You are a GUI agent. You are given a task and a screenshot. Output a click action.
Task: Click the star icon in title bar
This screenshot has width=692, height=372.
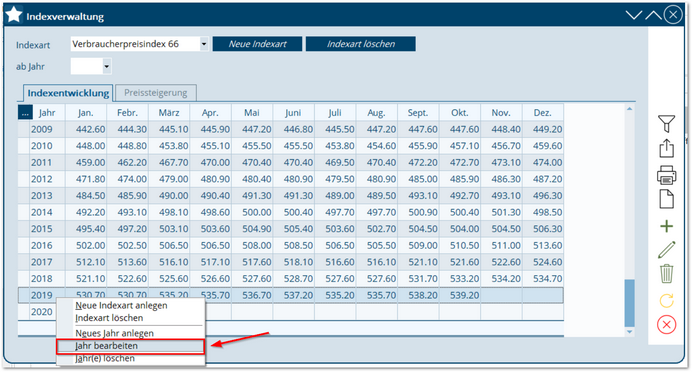[x=13, y=15]
